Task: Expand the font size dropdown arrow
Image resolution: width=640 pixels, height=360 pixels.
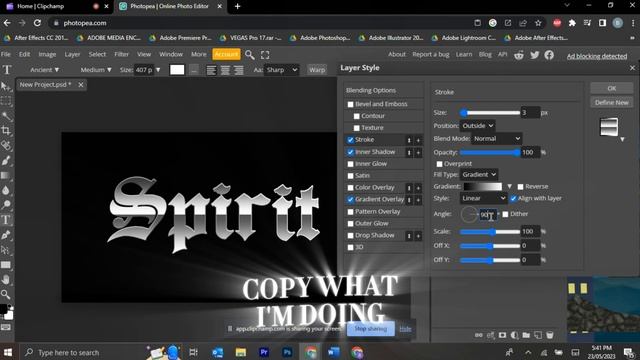Action: [x=158, y=70]
